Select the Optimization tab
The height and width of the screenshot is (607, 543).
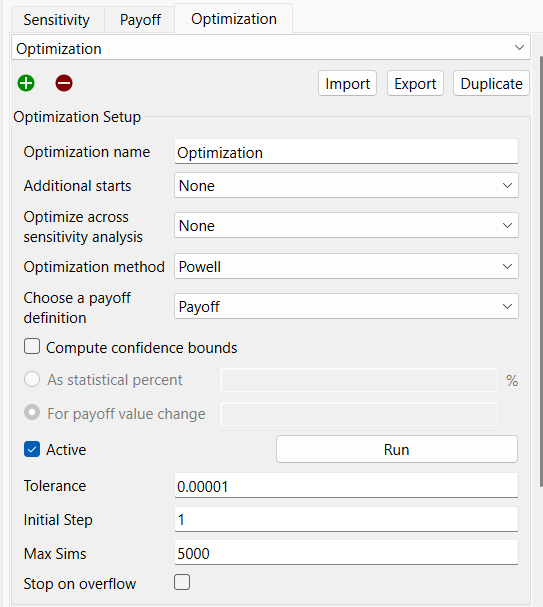[x=234, y=19]
